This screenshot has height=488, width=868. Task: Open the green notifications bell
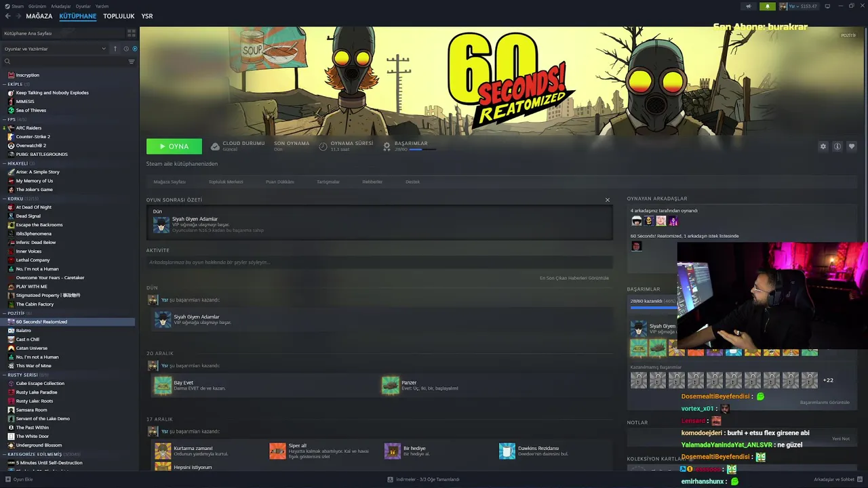(768, 6)
